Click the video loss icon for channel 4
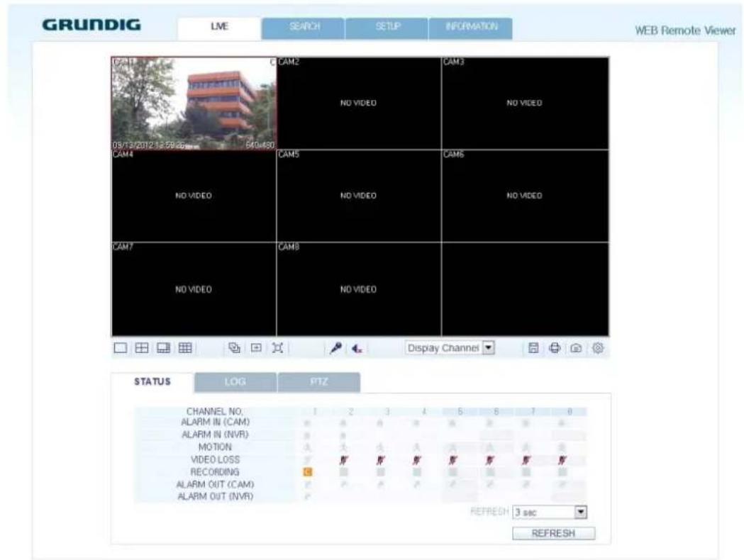Image resolution: width=744 pixels, height=560 pixels. tap(416, 459)
